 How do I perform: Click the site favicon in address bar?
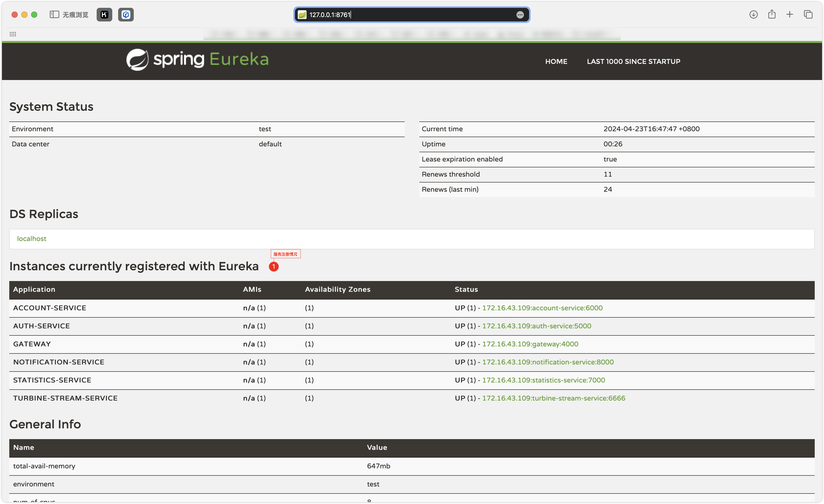point(302,15)
